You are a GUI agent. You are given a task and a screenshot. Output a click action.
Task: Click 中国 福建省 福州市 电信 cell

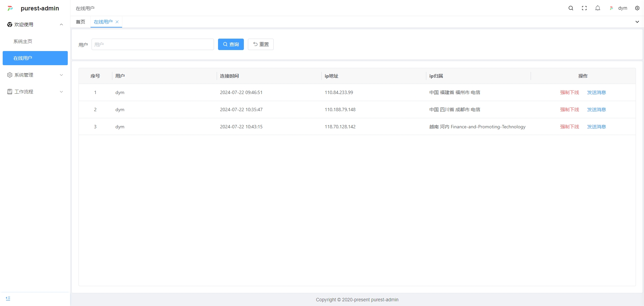(455, 92)
